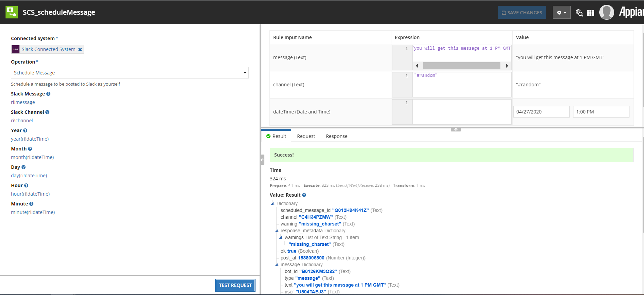Collapse the message Dictionary node
The height and width of the screenshot is (295, 644).
276,265
